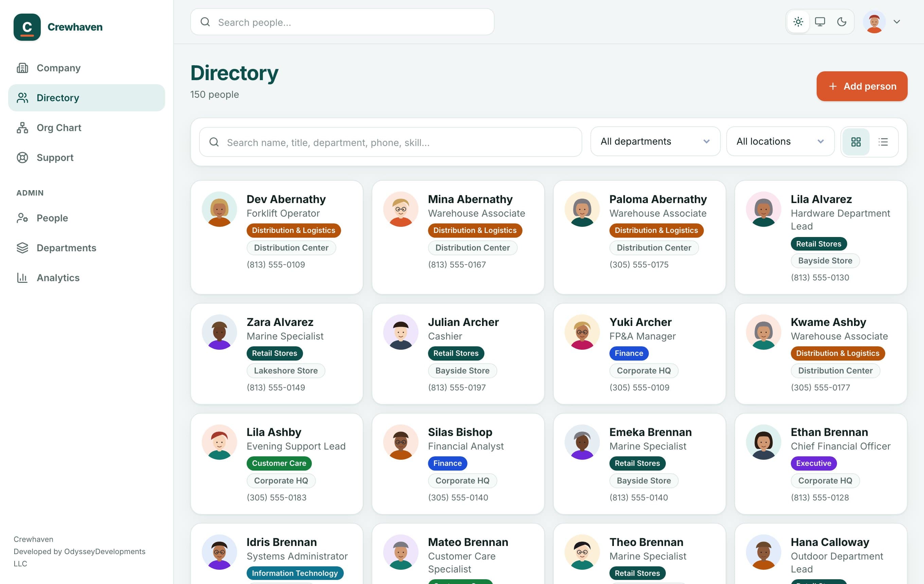Focus the Search people field
The width and height of the screenshot is (924, 584).
pos(342,22)
